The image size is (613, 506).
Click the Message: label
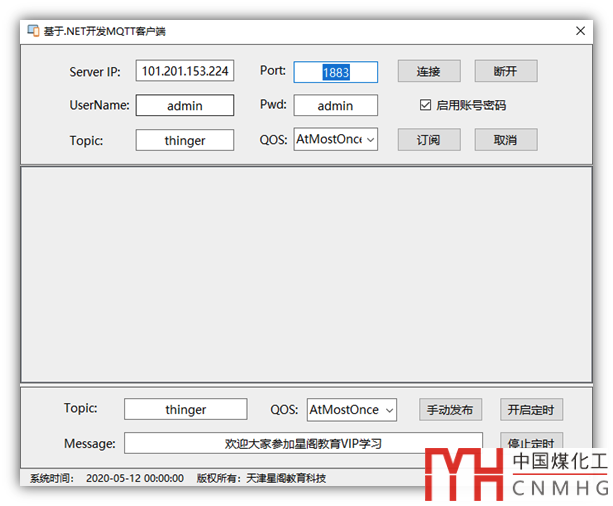click(90, 443)
